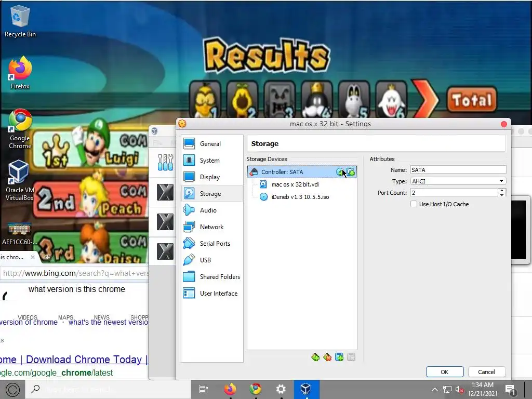
Task: Open the Serial Ports settings category
Action: pos(212,243)
